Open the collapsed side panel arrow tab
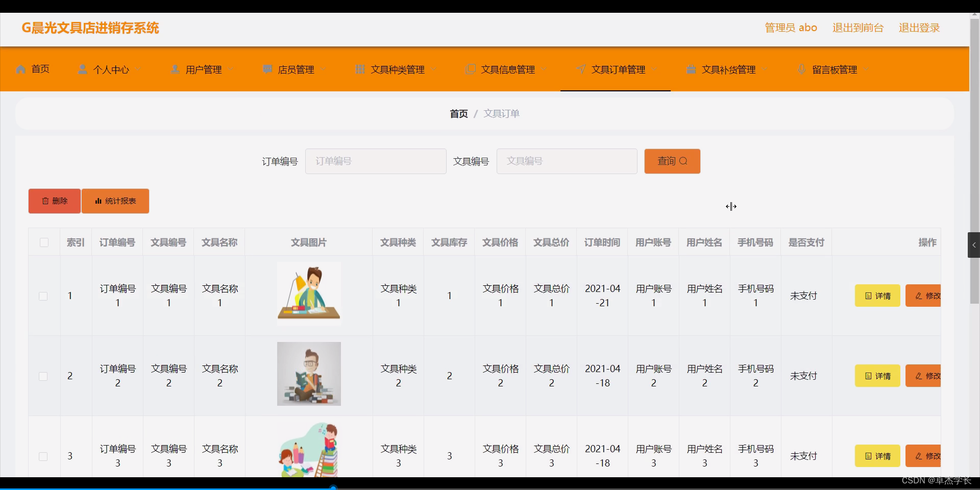Image resolution: width=980 pixels, height=490 pixels. [x=974, y=245]
